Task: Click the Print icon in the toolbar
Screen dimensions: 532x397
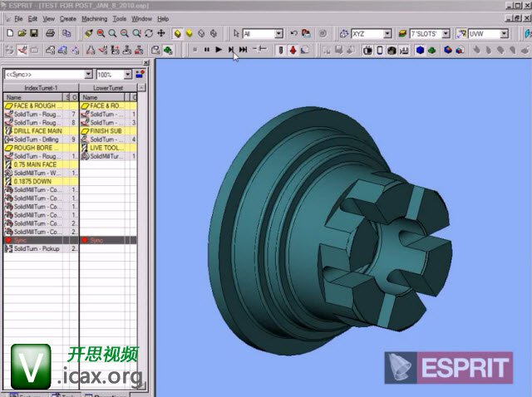Action: (x=51, y=33)
